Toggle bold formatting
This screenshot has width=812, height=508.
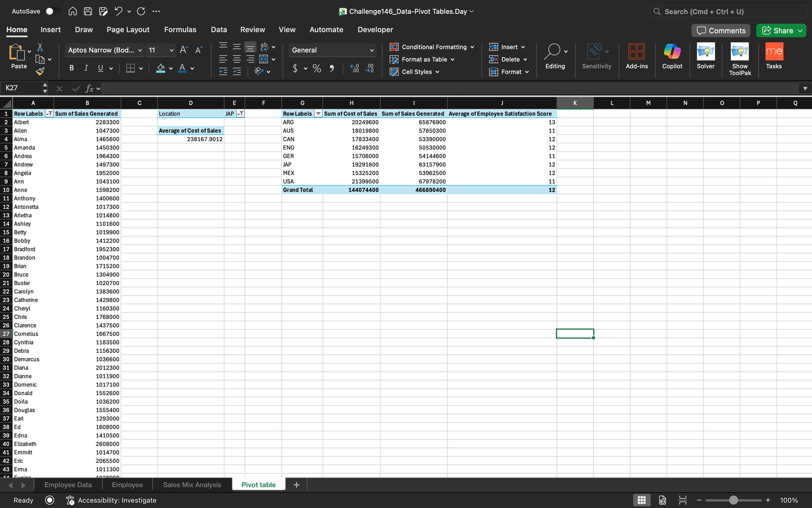pyautogui.click(x=71, y=68)
